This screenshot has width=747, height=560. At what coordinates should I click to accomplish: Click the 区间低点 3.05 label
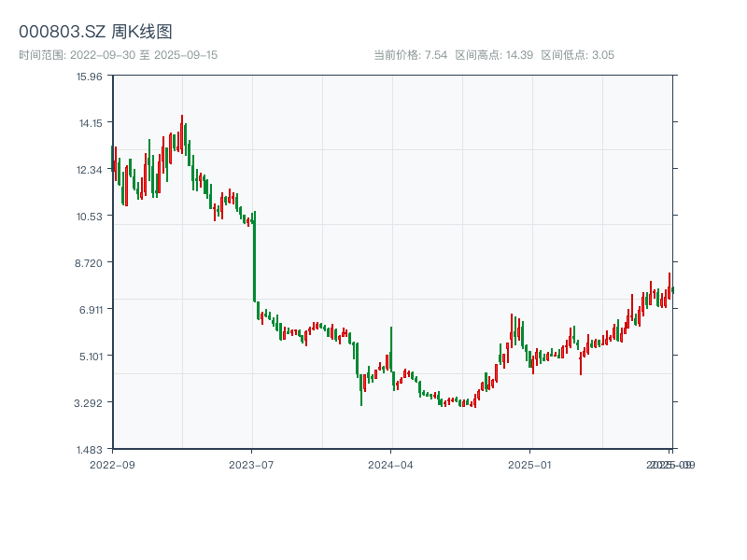pos(577,55)
